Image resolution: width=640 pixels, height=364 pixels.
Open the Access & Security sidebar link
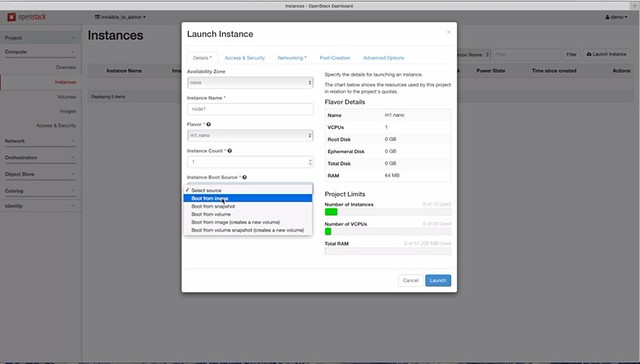(x=56, y=126)
